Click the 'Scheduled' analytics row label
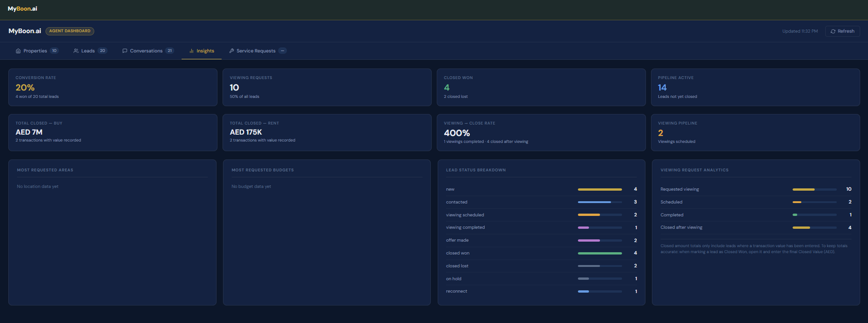Image resolution: width=868 pixels, height=323 pixels. 671,202
